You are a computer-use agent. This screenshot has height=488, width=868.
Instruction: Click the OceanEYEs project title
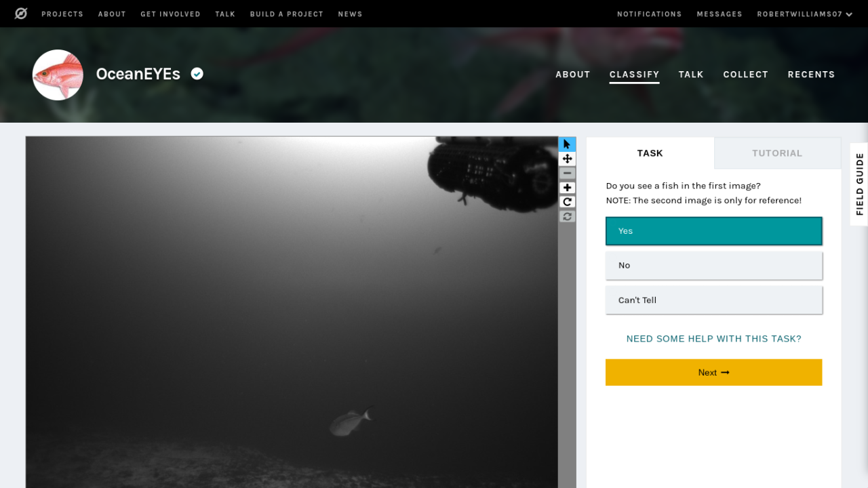click(x=138, y=74)
